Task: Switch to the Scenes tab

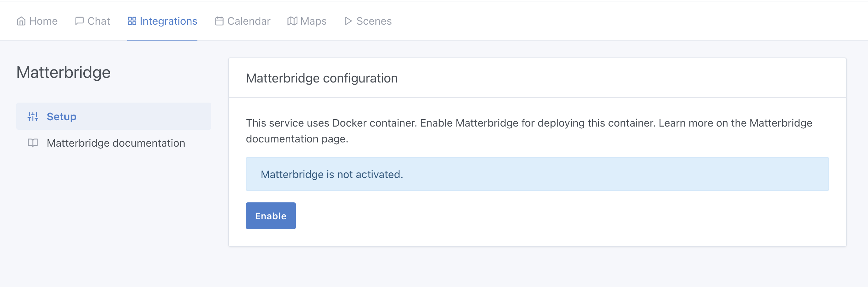Action: click(368, 21)
